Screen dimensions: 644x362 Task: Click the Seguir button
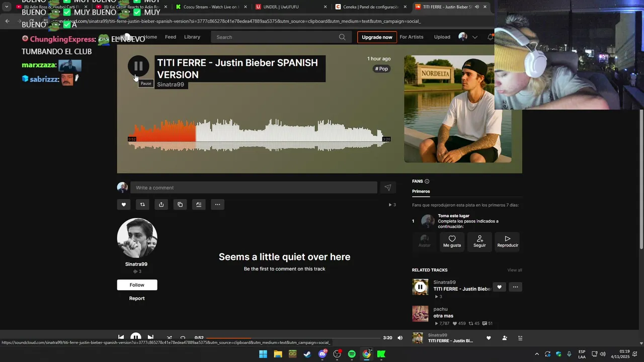(479, 241)
